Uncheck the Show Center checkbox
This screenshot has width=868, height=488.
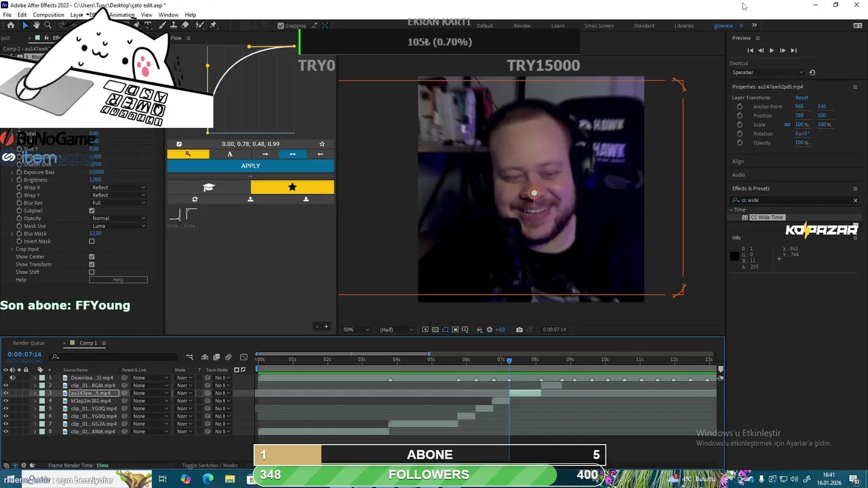(x=92, y=257)
